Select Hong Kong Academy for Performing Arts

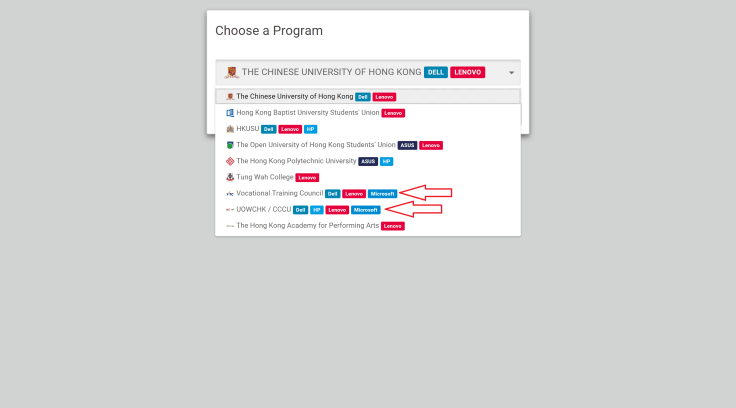[x=307, y=226]
